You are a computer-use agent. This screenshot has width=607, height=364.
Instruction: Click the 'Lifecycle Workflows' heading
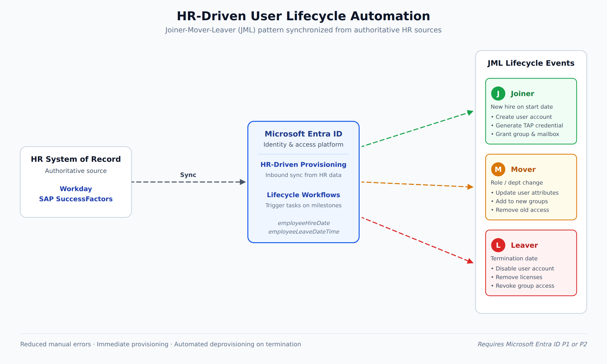point(303,195)
